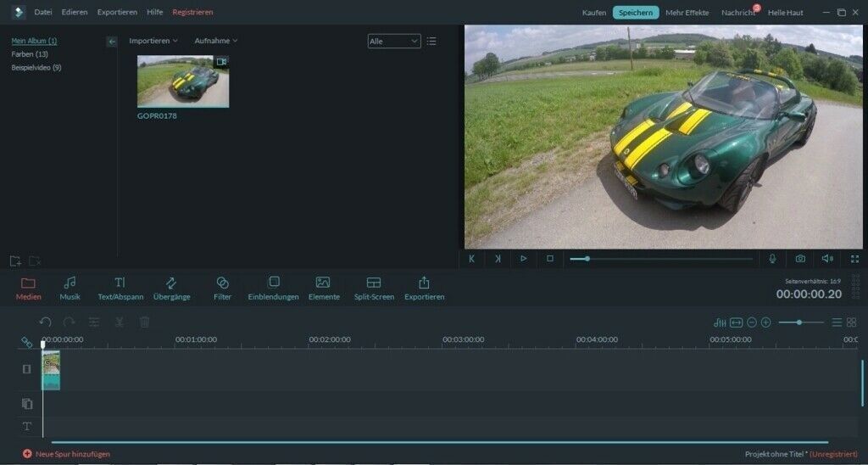Click the Speichern button

pos(636,13)
